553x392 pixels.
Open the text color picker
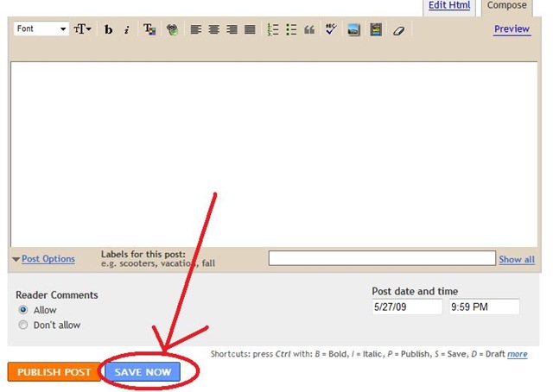tap(149, 29)
